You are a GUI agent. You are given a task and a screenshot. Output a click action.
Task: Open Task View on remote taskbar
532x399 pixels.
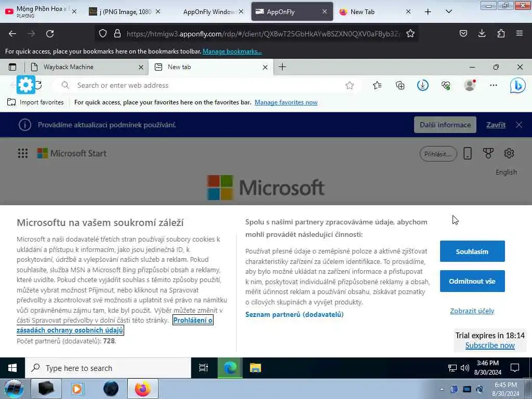point(204,368)
